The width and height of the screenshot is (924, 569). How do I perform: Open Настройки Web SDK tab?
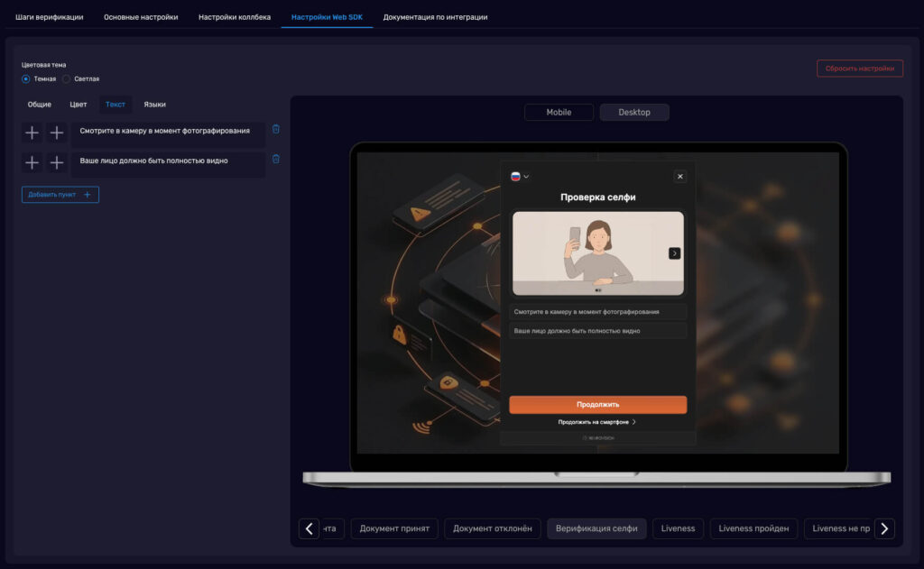327,17
